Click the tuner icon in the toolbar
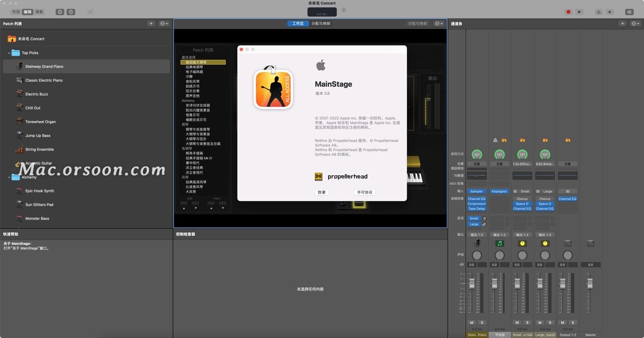This screenshot has width=644, height=338. pyautogui.click(x=90, y=12)
